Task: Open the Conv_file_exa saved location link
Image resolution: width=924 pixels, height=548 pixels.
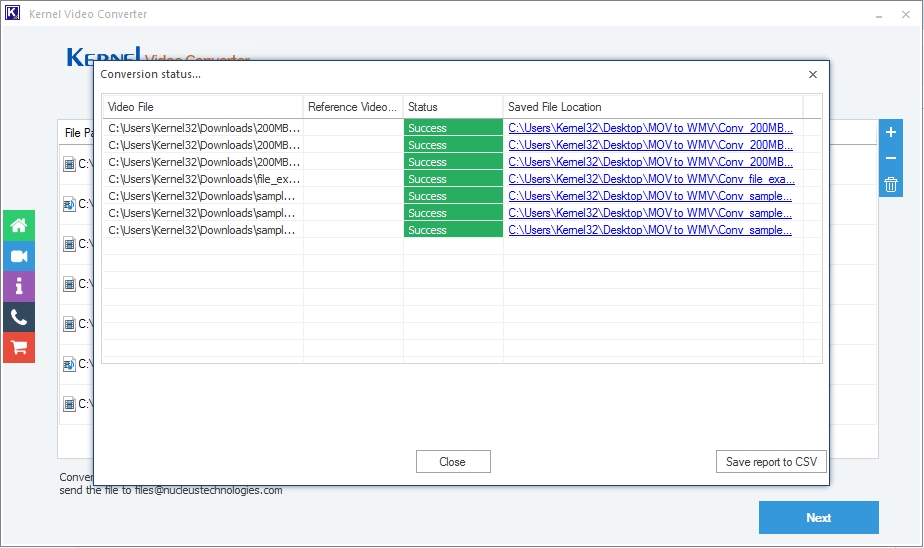Action: pos(651,179)
